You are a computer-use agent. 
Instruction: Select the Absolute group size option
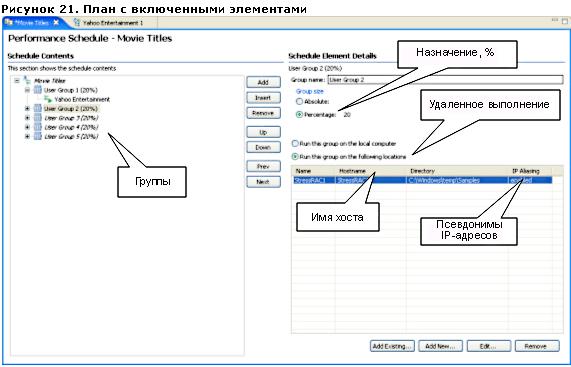(x=299, y=102)
